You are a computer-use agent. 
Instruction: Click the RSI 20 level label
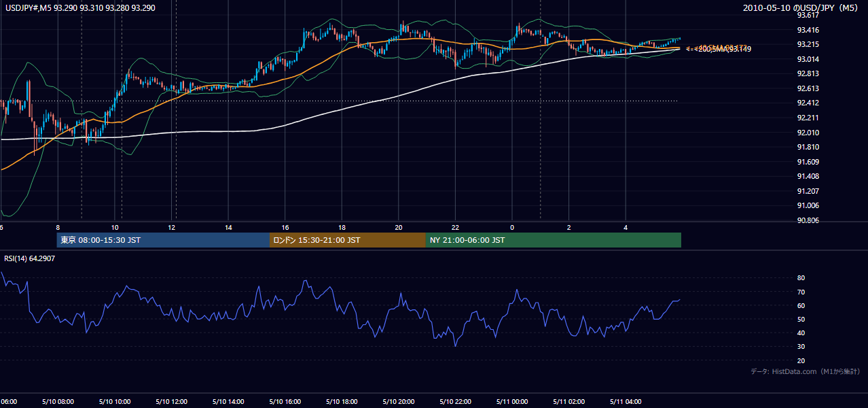[x=801, y=360]
